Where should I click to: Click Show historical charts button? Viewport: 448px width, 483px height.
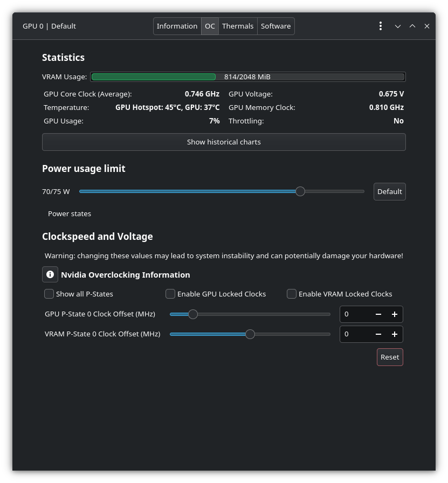tap(224, 142)
